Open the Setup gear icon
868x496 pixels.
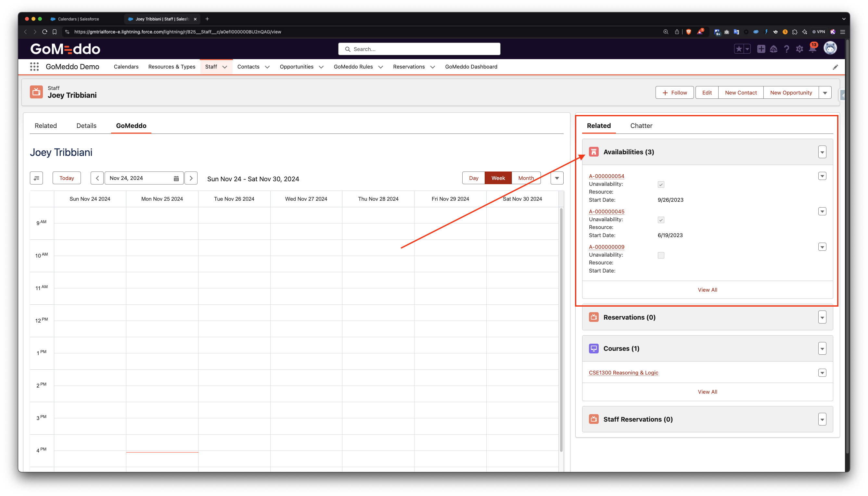tap(799, 49)
